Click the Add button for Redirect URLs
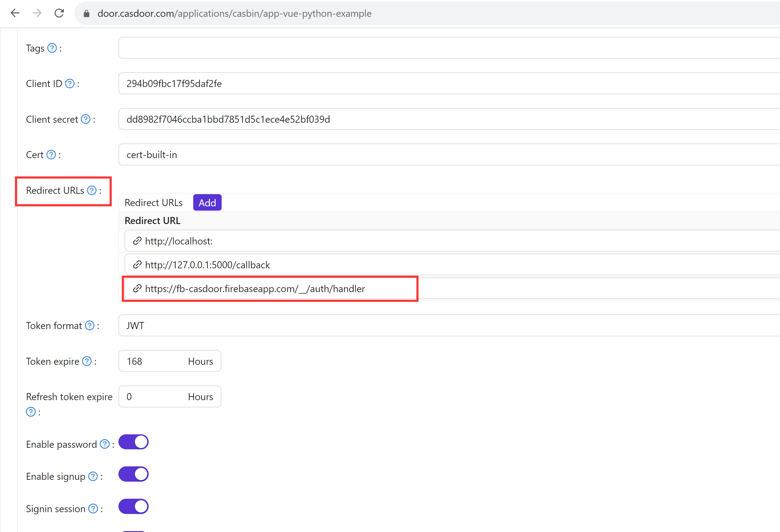Viewport: 780px width, 532px height. click(x=207, y=202)
